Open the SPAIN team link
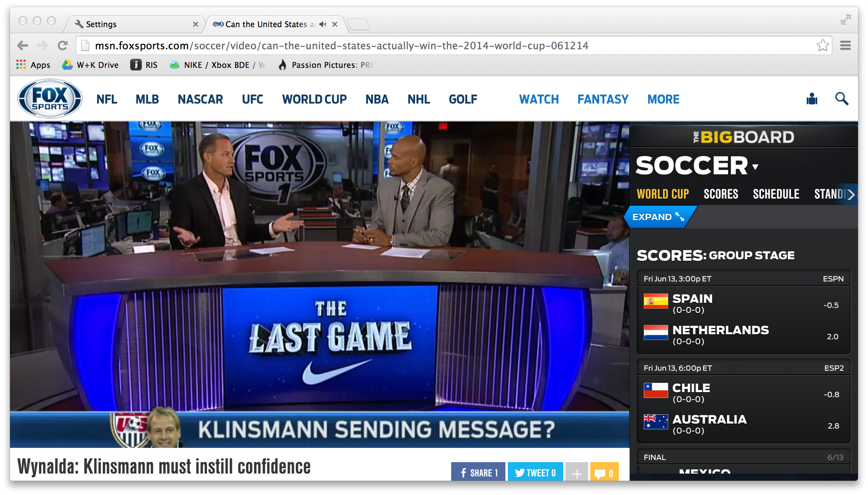868x495 pixels. 692,299
